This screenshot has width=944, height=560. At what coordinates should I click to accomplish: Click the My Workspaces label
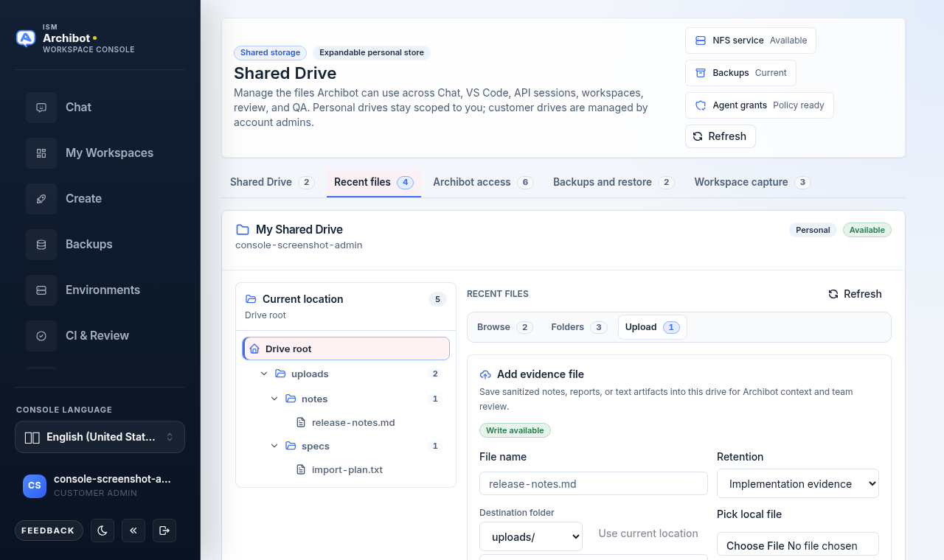click(109, 153)
